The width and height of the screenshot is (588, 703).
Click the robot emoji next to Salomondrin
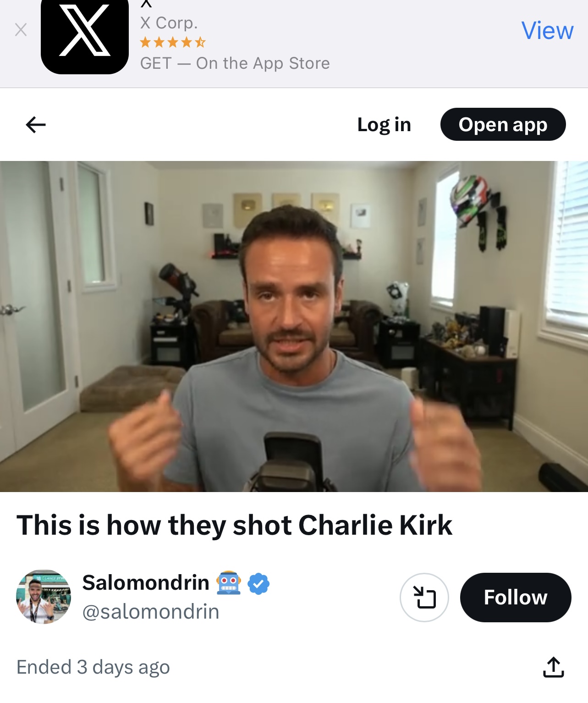[x=229, y=583]
